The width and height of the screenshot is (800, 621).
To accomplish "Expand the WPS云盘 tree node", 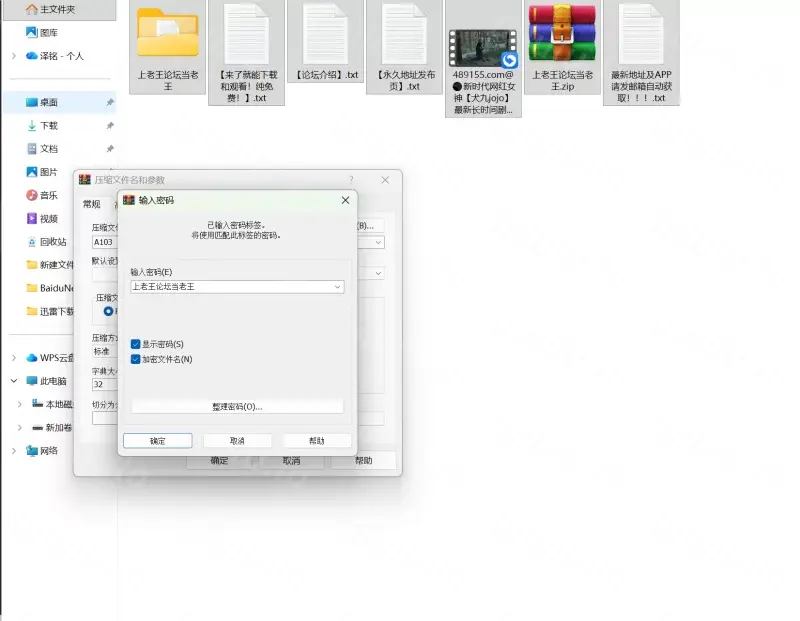I will point(14,358).
